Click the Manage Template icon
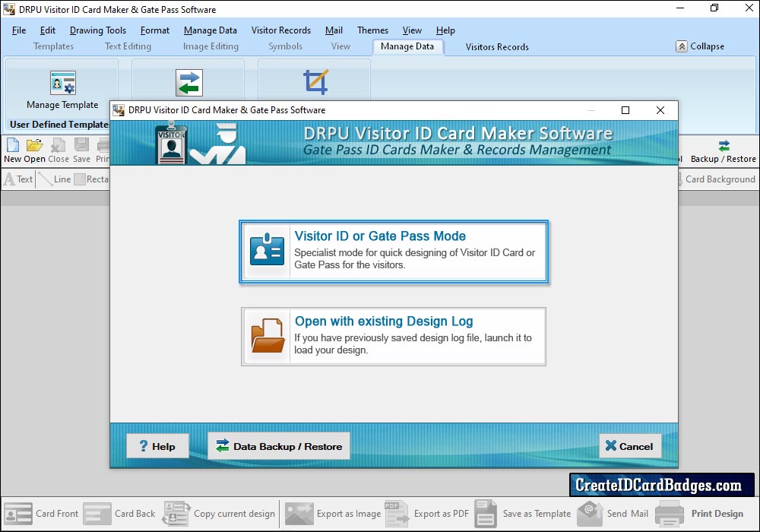Viewport: 760px width, 532px height. click(x=63, y=83)
